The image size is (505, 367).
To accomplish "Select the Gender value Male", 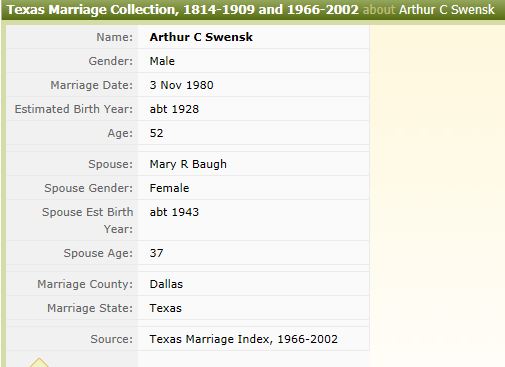I will click(x=162, y=61).
